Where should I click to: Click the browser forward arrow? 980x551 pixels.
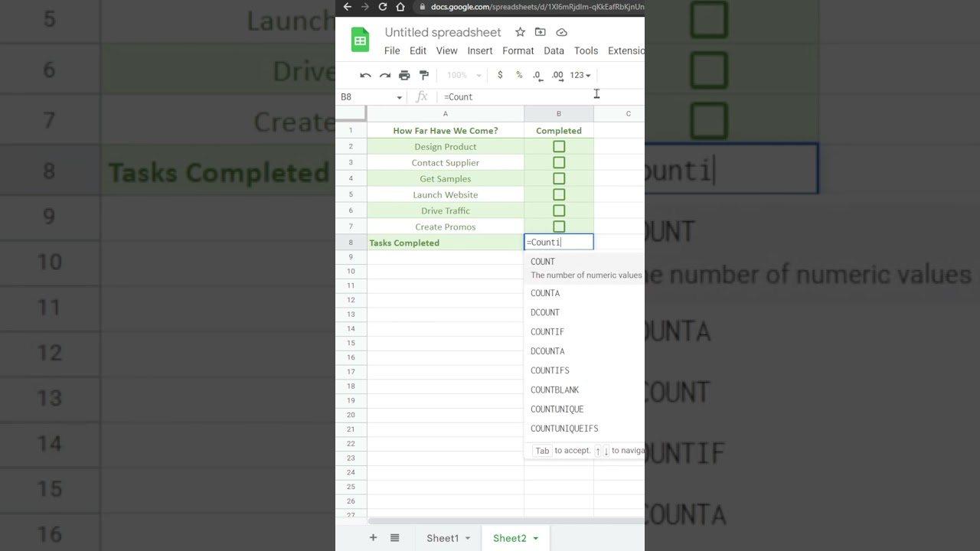point(365,7)
